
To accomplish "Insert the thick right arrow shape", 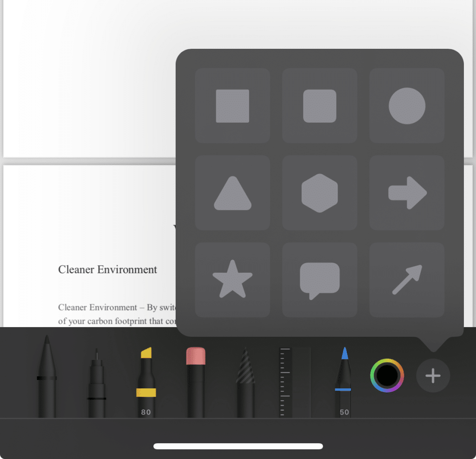I will pos(407,193).
